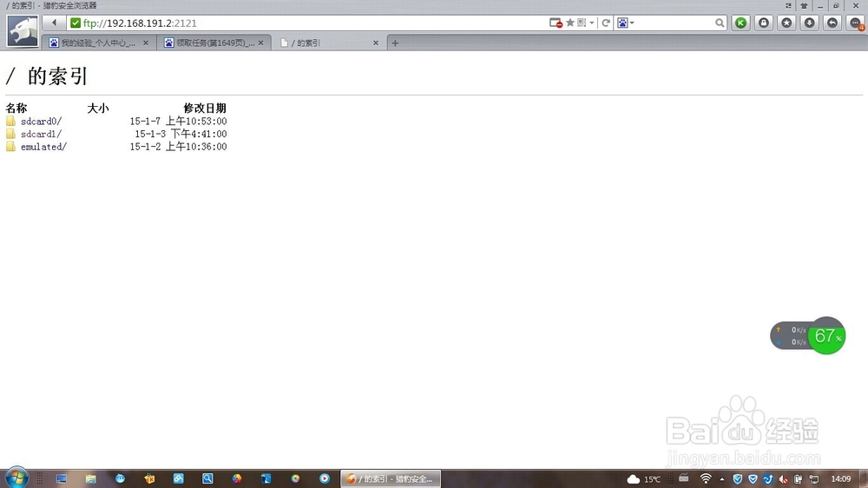Click the muted speaker volume tray icon
Image resolution: width=868 pixels, height=488 pixels.
tap(783, 479)
